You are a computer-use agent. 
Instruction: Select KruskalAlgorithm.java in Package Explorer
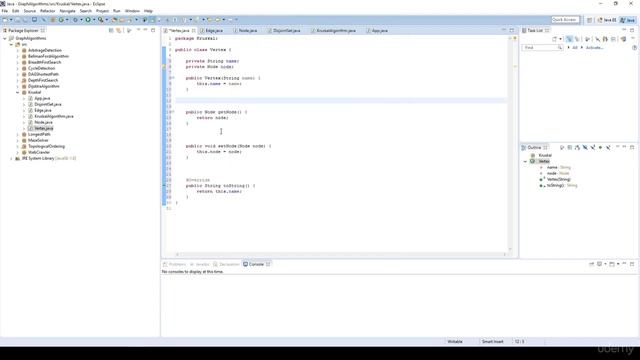54,116
